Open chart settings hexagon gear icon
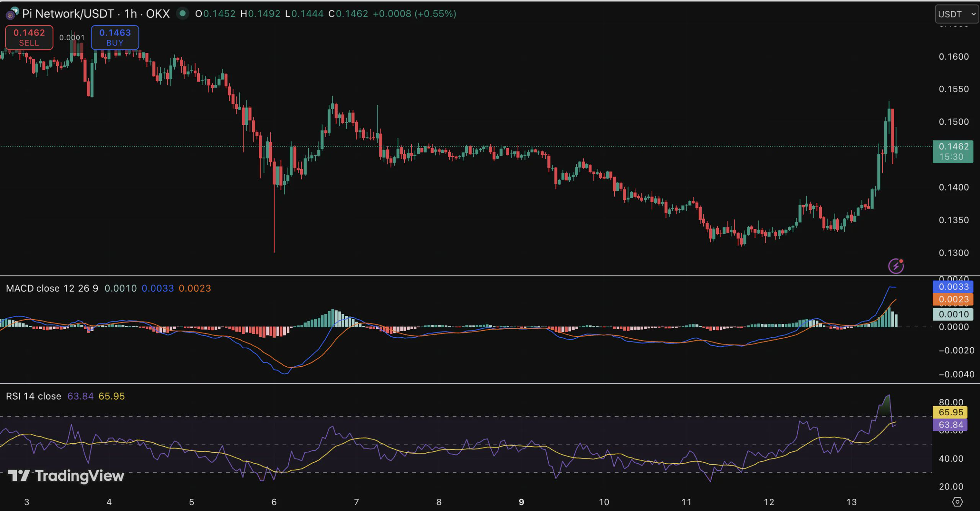 pos(957,501)
